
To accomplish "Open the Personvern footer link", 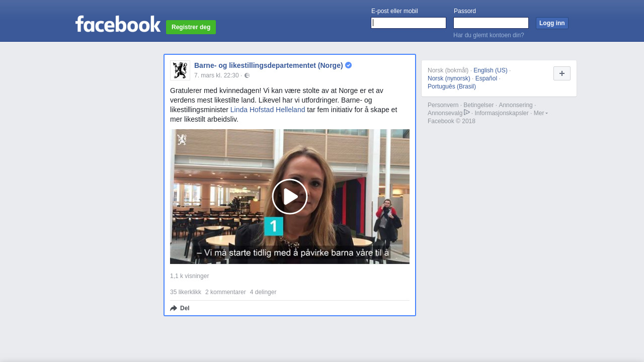I will click(x=443, y=105).
